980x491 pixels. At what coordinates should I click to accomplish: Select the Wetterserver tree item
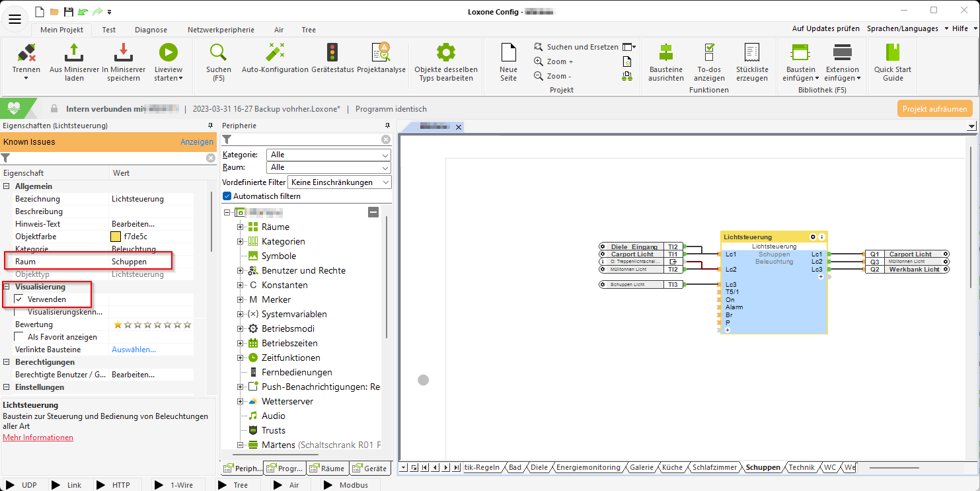coord(287,401)
